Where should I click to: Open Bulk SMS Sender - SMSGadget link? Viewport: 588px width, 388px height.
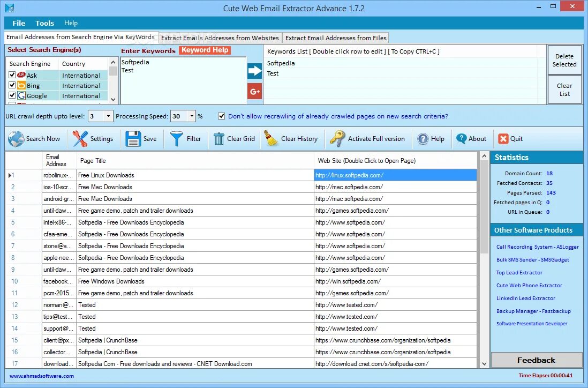point(532,260)
